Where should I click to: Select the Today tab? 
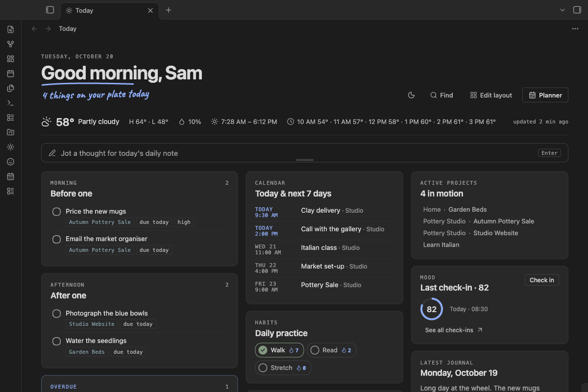(110, 10)
